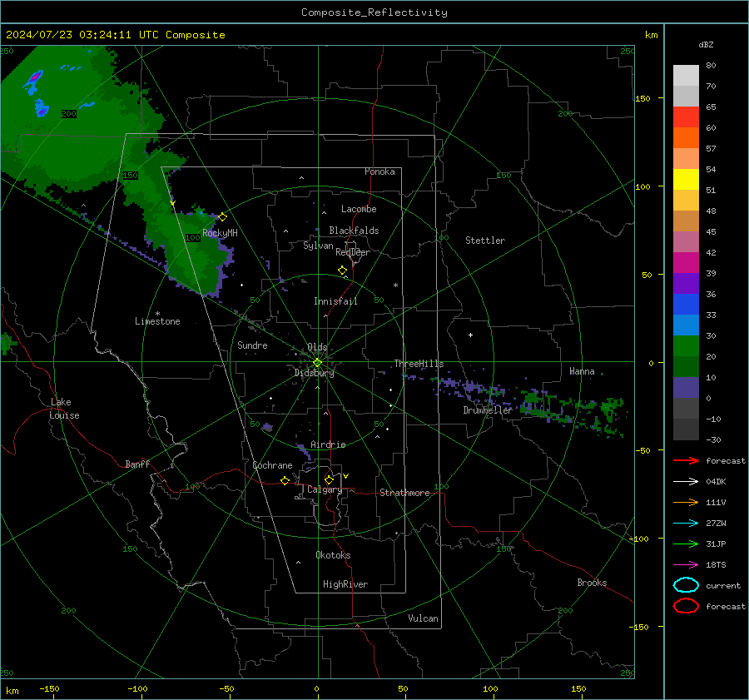This screenshot has width=749, height=700.
Task: Click the Vulcan town label
Action: pyautogui.click(x=423, y=618)
